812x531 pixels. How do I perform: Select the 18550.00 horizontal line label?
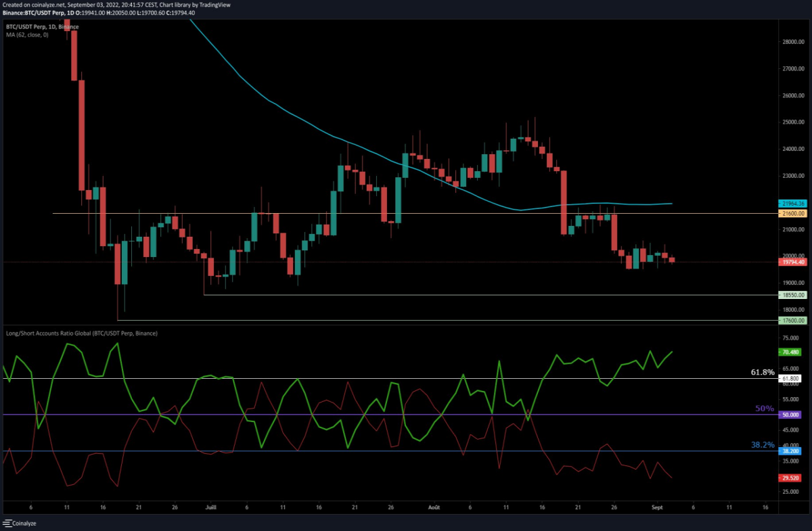click(791, 295)
